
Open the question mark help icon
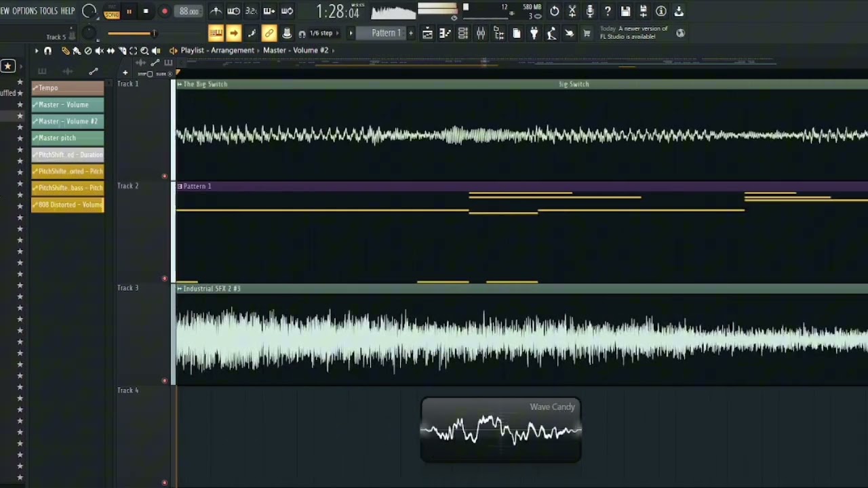click(x=608, y=12)
